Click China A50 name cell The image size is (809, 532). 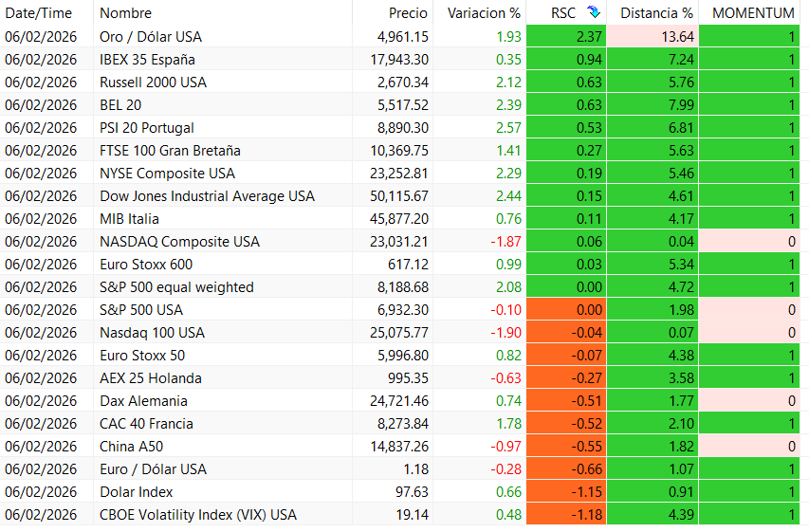(x=131, y=446)
